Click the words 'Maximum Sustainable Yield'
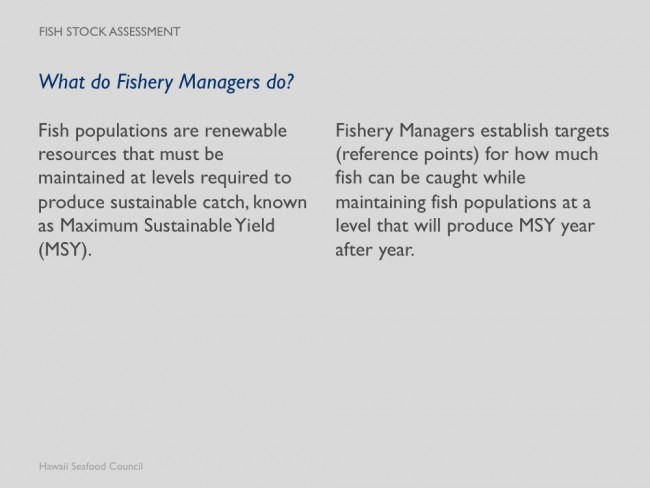Image resolution: width=650 pixels, height=488 pixels. coord(167,226)
